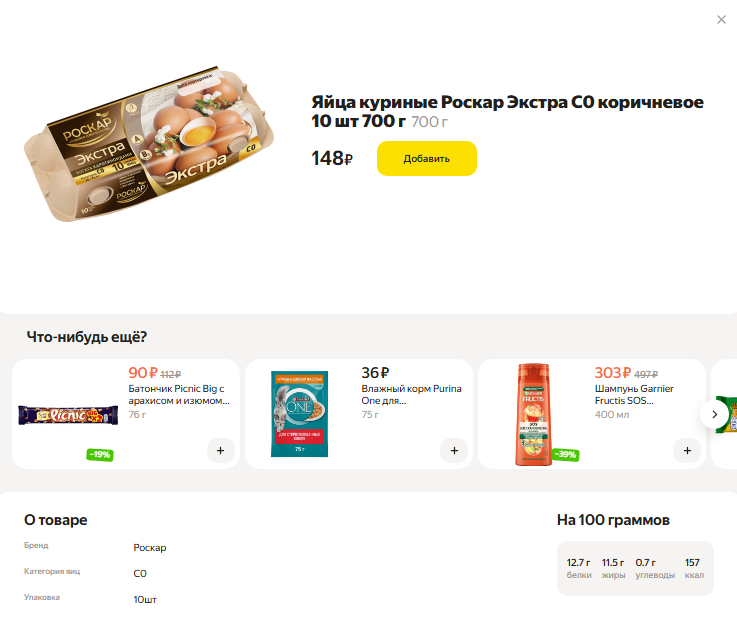Click the 90 ₽ Picnic price
The width and height of the screenshot is (737, 631).
coord(143,373)
